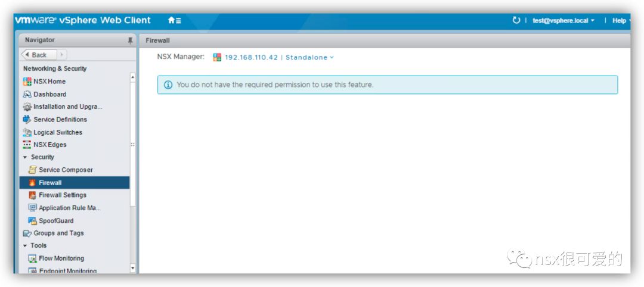
Task: Open the NSX Manager Standalone dropdown
Action: tap(309, 57)
